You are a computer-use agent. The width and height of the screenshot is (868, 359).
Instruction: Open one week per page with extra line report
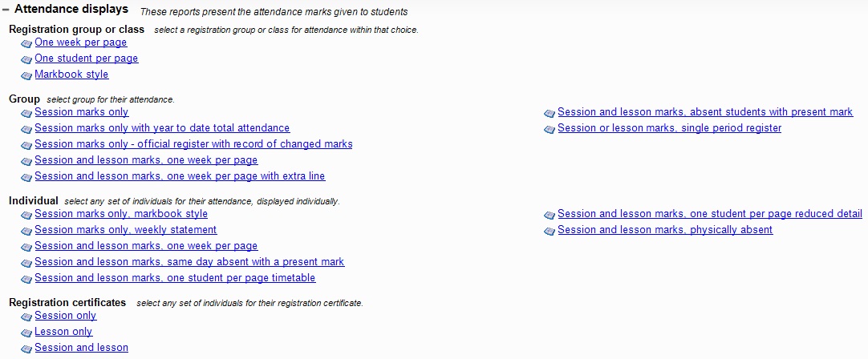coord(180,176)
